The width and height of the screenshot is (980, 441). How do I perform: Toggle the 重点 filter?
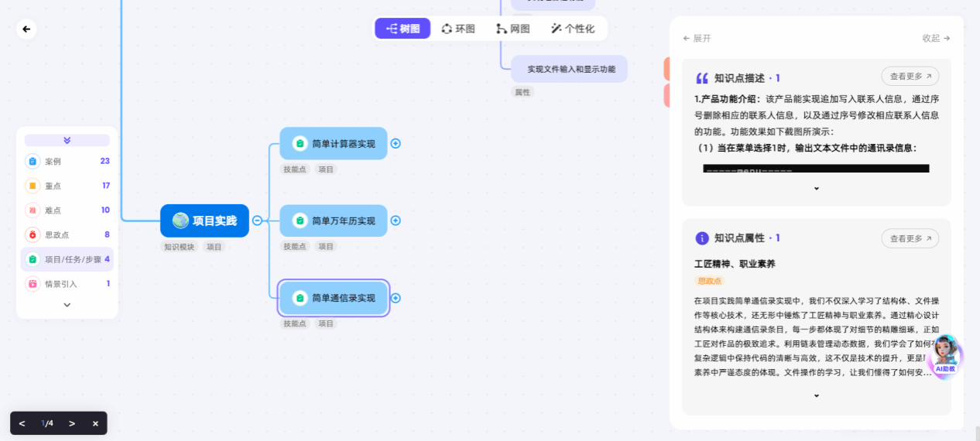pyautogui.click(x=67, y=186)
